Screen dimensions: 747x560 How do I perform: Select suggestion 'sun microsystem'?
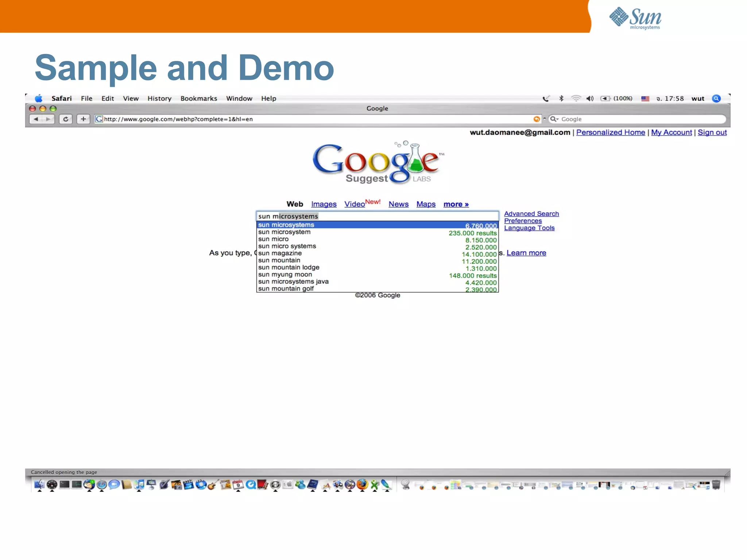click(x=378, y=232)
